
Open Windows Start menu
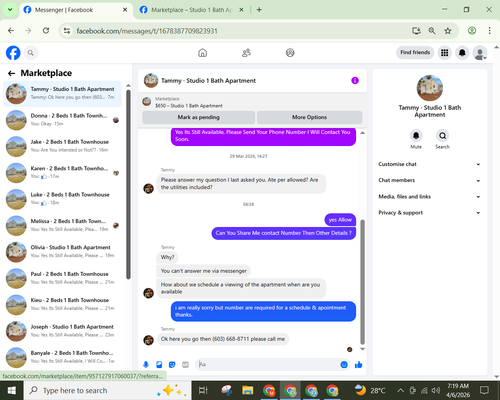pyautogui.click(x=12, y=390)
